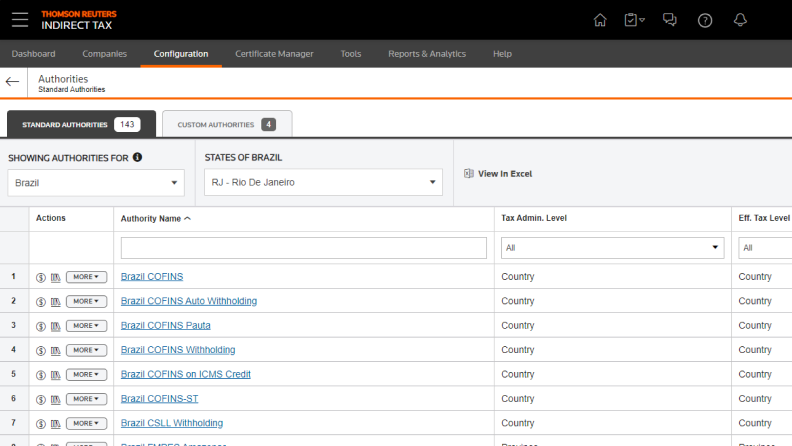The height and width of the screenshot is (446, 792).
Task: Open MORE menu for Brazil COFINS Withholding
Action: click(x=86, y=350)
